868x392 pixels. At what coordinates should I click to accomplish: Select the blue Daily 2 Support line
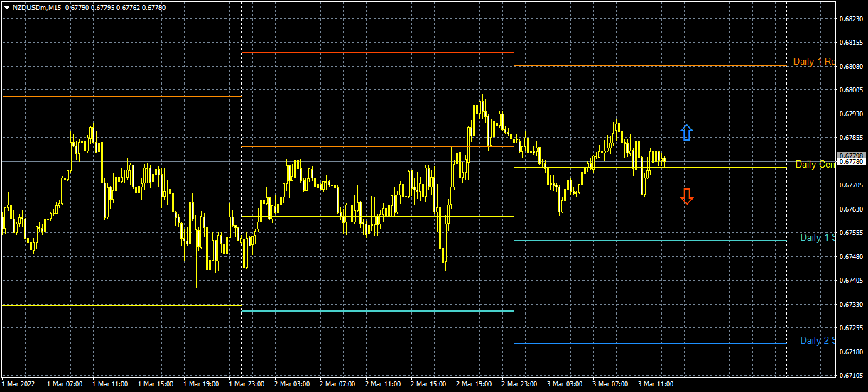[x=650, y=344]
